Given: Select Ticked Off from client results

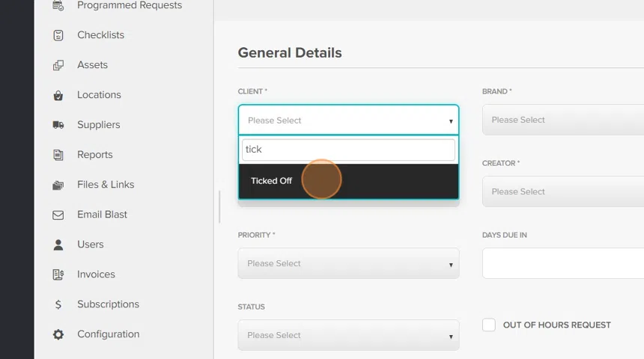Looking at the screenshot, I should [x=272, y=181].
